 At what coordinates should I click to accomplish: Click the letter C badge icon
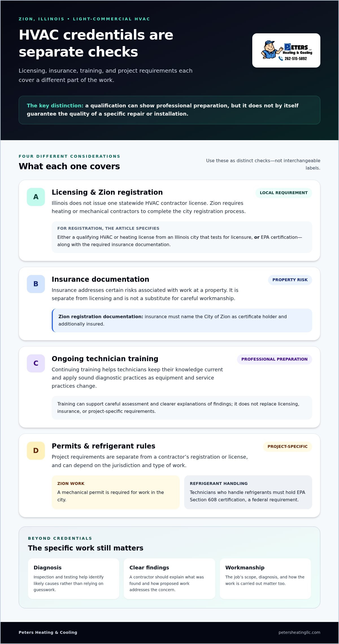click(x=36, y=363)
